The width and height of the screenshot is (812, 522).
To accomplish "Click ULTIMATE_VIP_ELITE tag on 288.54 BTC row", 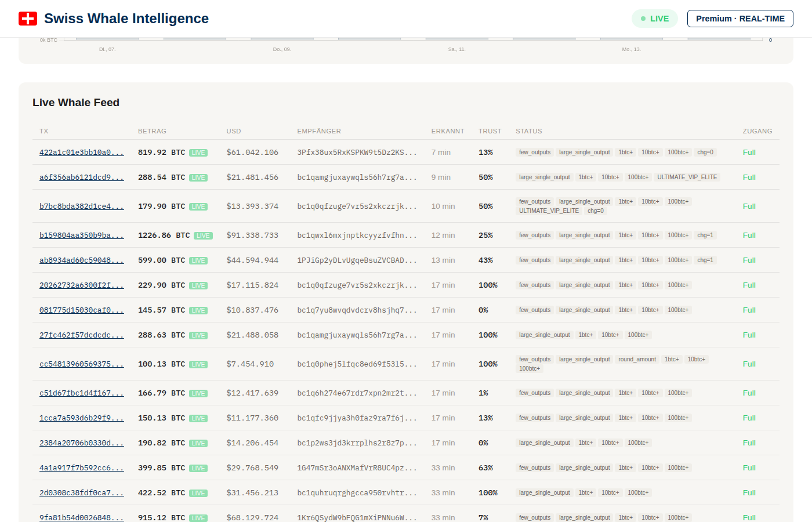I will tap(687, 177).
